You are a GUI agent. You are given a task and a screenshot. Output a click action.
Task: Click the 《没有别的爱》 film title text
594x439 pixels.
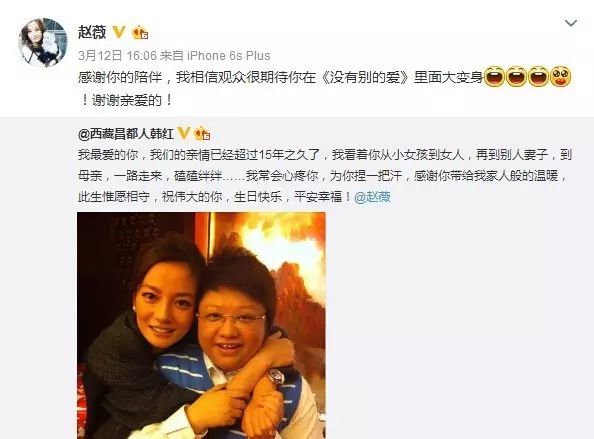[365, 77]
